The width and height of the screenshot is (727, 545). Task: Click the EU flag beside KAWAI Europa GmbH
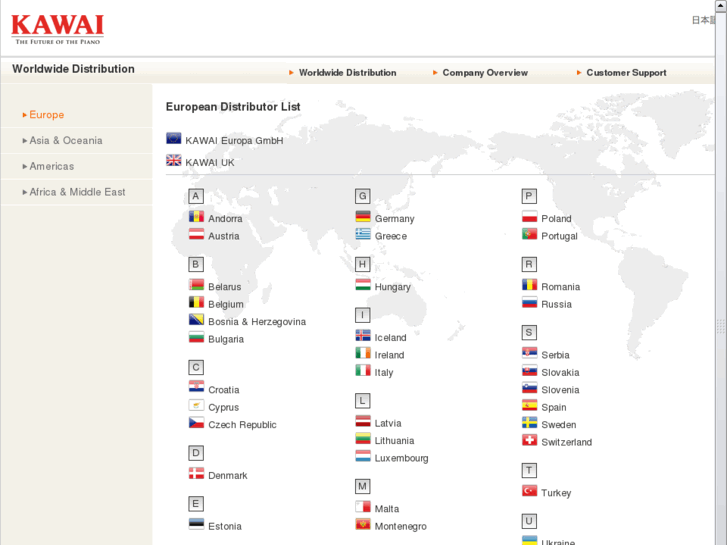click(174, 138)
